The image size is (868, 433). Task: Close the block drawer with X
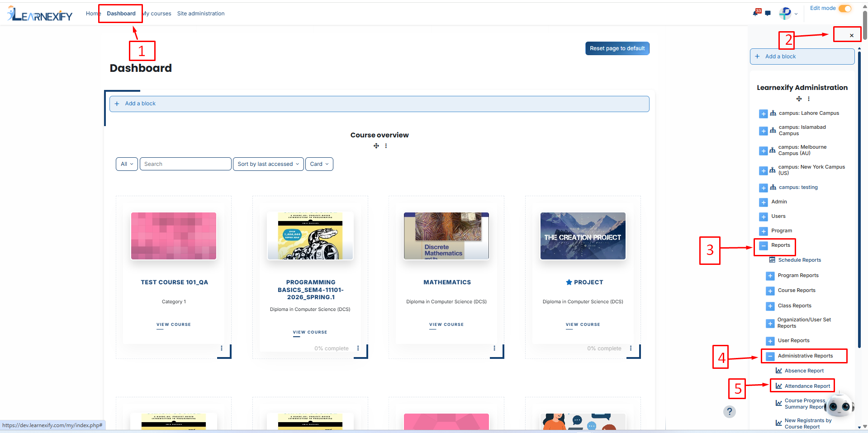click(852, 35)
